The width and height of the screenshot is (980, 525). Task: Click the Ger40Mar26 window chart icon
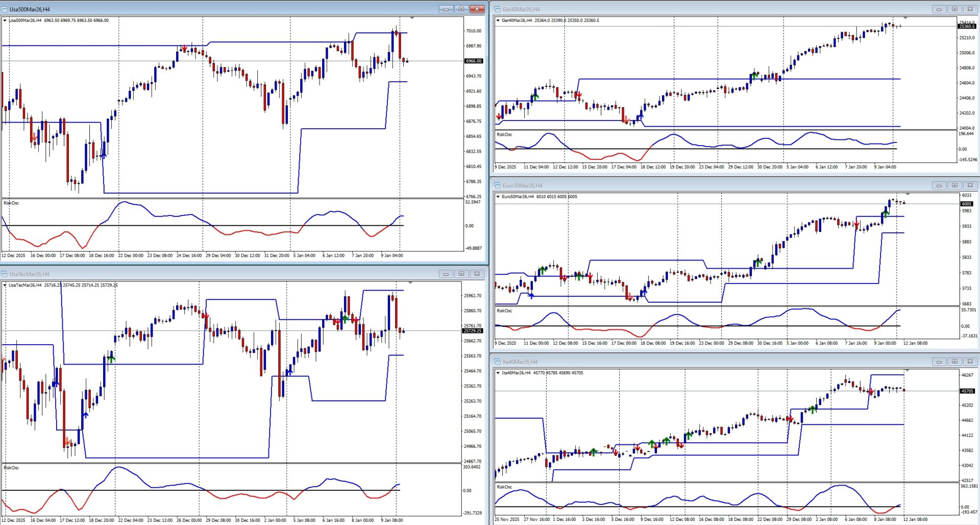click(498, 9)
